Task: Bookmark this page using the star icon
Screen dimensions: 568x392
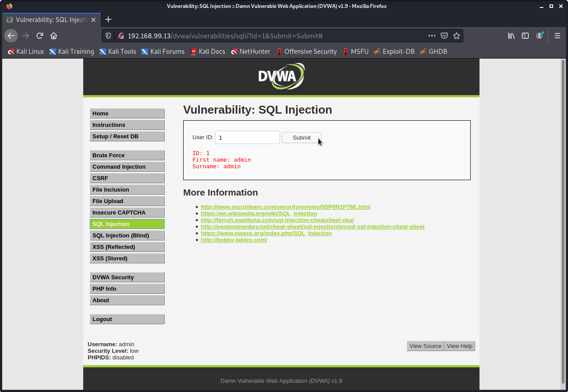Action: (457, 36)
